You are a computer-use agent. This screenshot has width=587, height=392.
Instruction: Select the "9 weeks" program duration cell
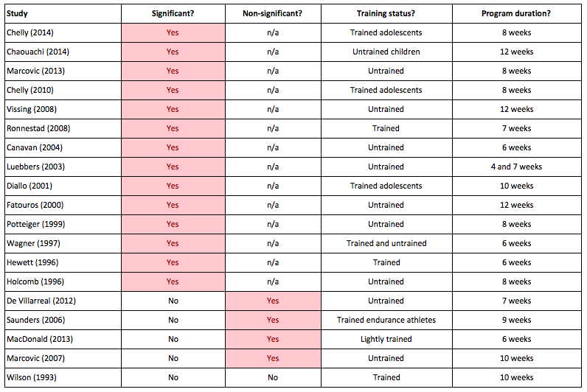pyautogui.click(x=515, y=320)
